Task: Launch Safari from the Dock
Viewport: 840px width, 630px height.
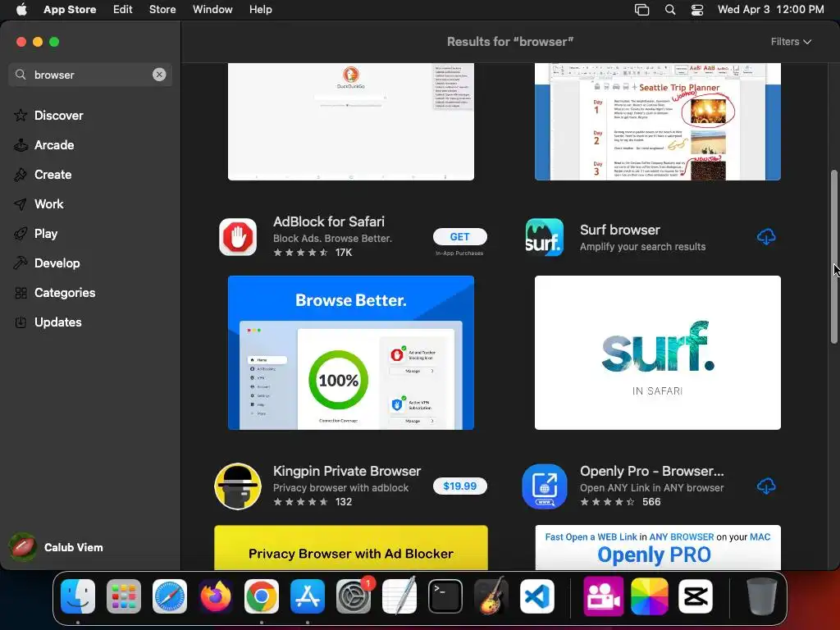Action: (x=170, y=596)
